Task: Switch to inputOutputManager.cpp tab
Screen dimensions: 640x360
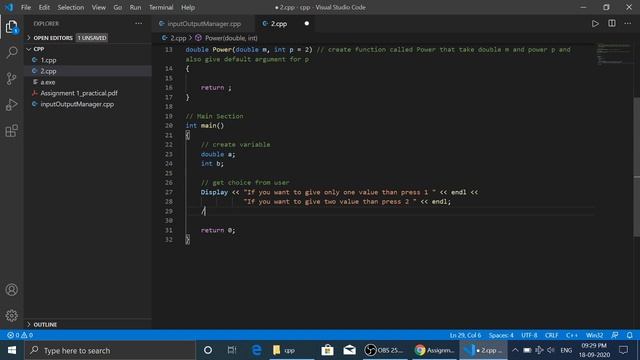Action: pos(204,24)
